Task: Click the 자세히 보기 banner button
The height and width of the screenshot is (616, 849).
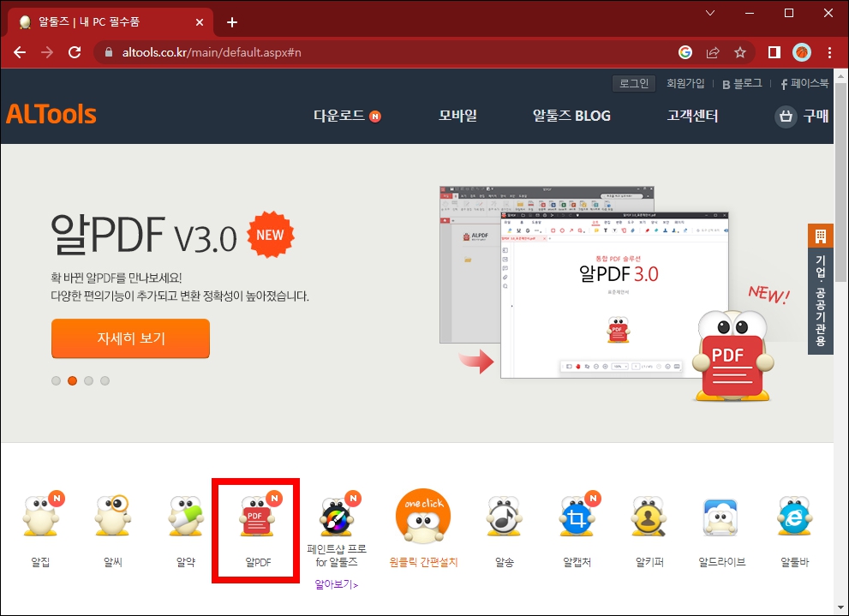Action: click(130, 338)
